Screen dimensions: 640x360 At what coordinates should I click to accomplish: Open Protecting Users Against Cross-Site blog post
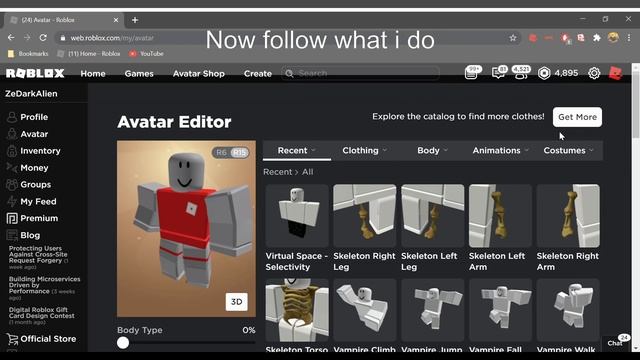point(38,257)
